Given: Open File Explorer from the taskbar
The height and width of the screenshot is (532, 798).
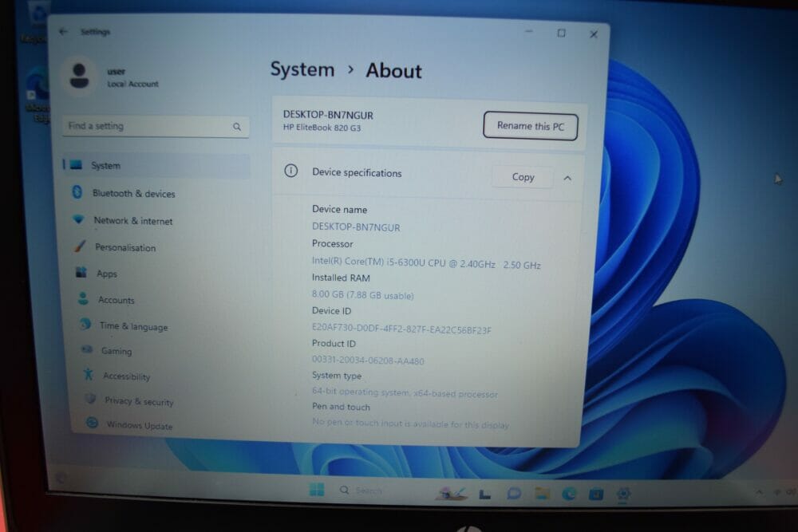Looking at the screenshot, I should click(542, 493).
